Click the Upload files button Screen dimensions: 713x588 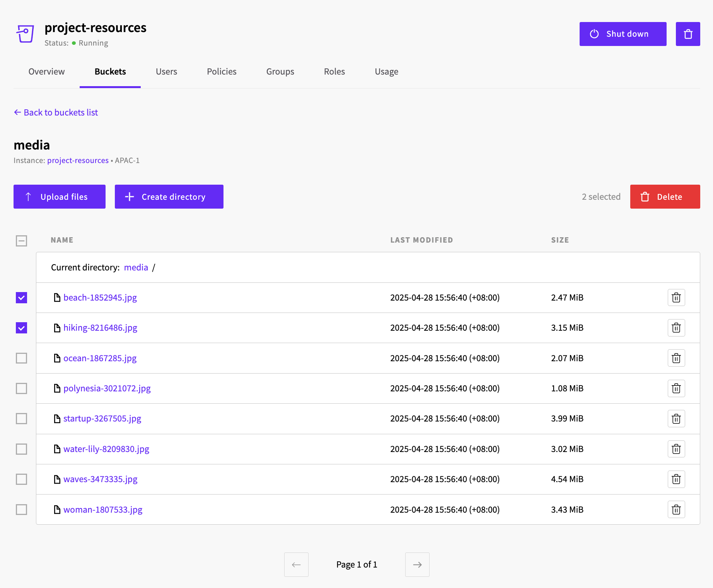click(x=60, y=197)
